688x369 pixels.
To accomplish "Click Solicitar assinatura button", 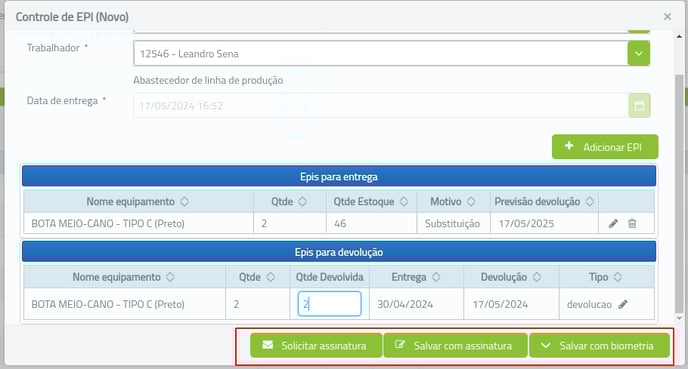I will click(x=316, y=346).
